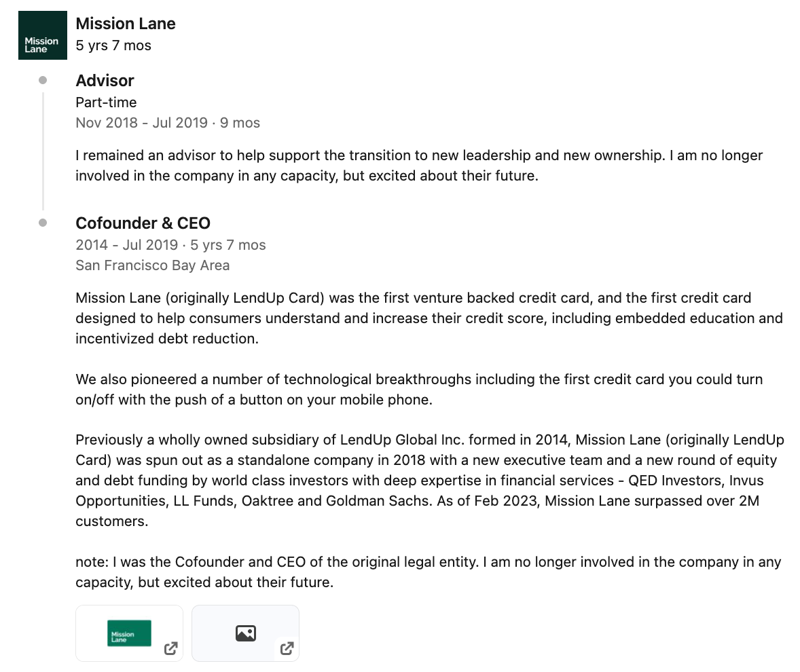Click the paragraph about pioneering technological breakthroughs
This screenshot has height=672, width=800.
click(419, 389)
